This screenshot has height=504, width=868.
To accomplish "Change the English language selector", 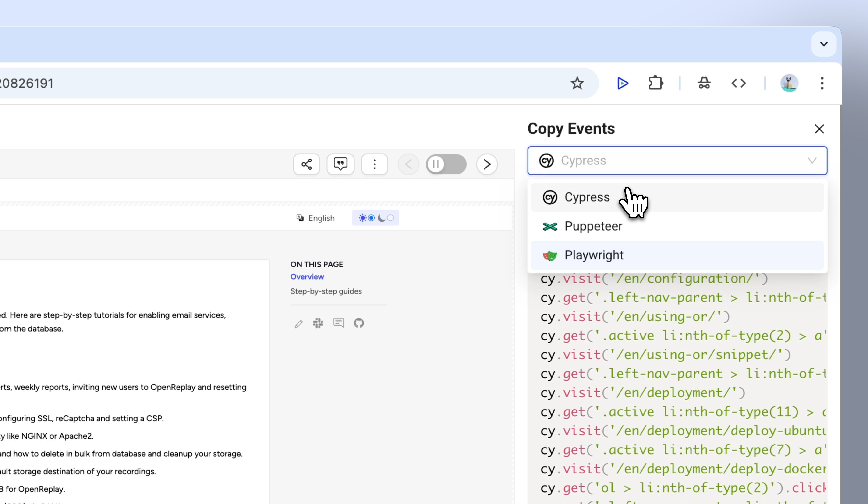I will (x=315, y=218).
